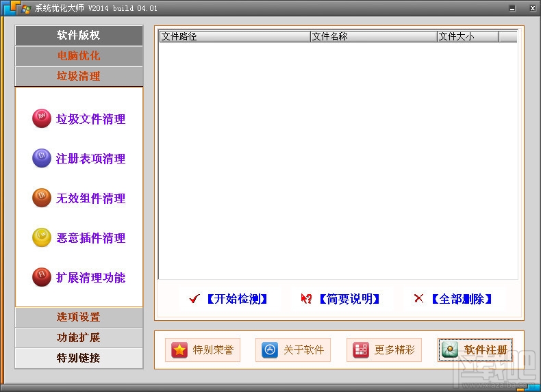Click the red X beside 全部删除
Viewport: 541px width, 392px height.
418,298
